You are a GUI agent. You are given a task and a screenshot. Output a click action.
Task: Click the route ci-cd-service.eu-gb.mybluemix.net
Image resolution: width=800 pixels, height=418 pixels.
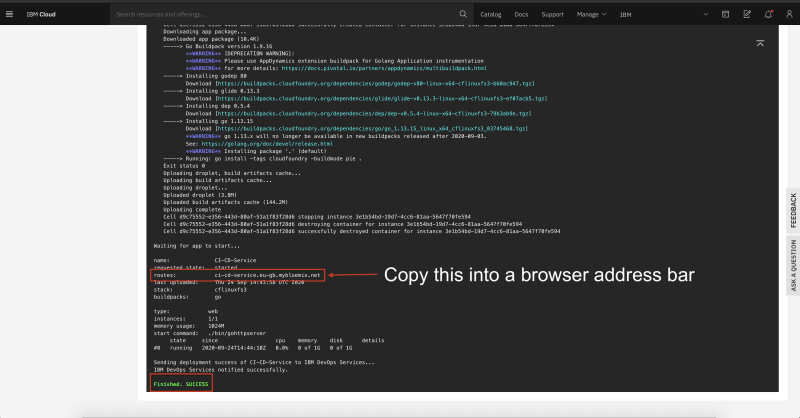point(267,275)
